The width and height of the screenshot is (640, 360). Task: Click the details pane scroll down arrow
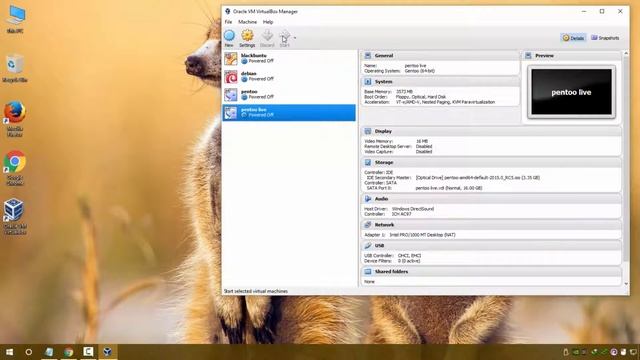click(626, 283)
